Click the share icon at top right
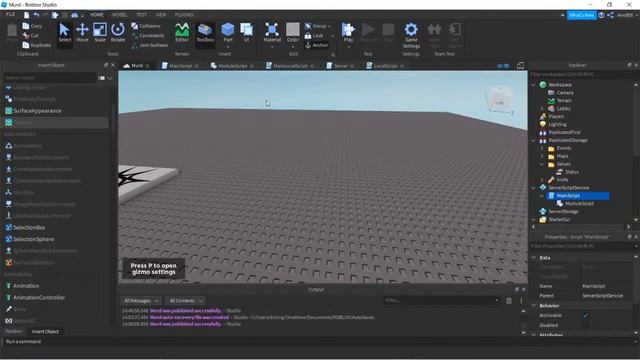Image resolution: width=640 pixels, height=360 pixels. coord(610,15)
